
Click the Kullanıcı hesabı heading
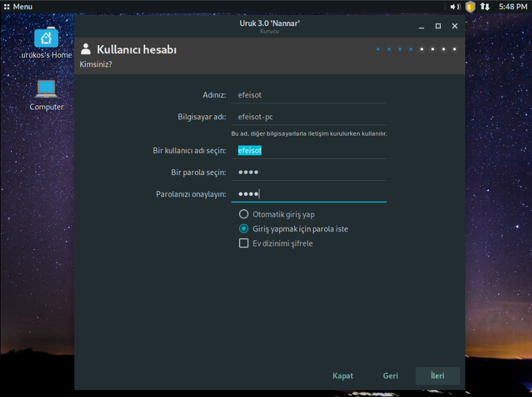(x=137, y=49)
